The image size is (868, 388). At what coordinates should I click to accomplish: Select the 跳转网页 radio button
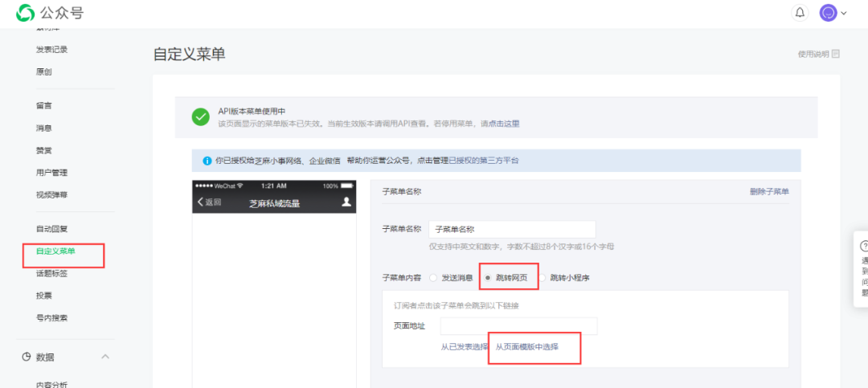click(x=487, y=278)
